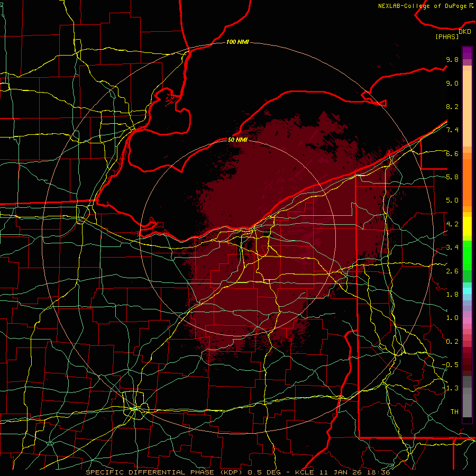Click the pink segment of the color bar

click(467, 321)
